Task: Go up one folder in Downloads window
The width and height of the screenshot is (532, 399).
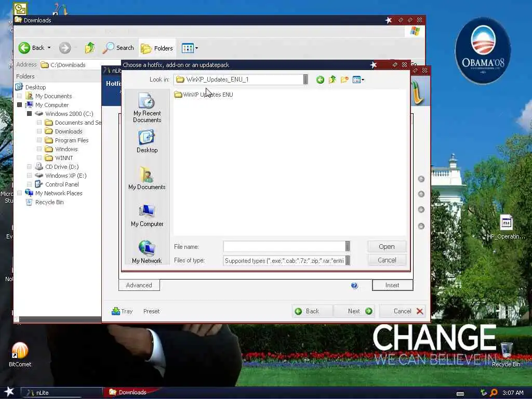Action: click(89, 48)
